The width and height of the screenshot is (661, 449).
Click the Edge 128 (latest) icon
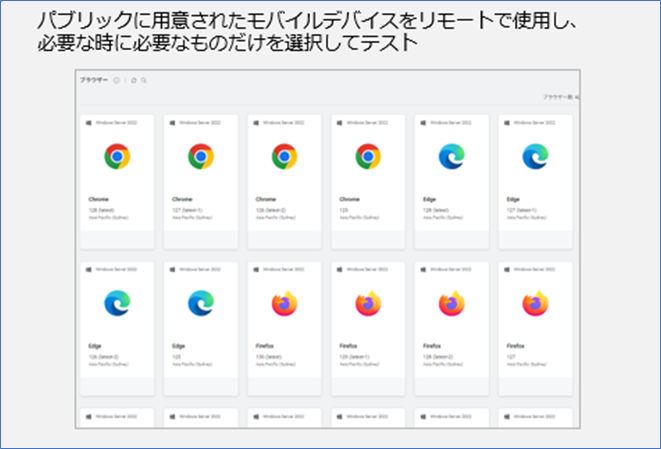tap(452, 156)
